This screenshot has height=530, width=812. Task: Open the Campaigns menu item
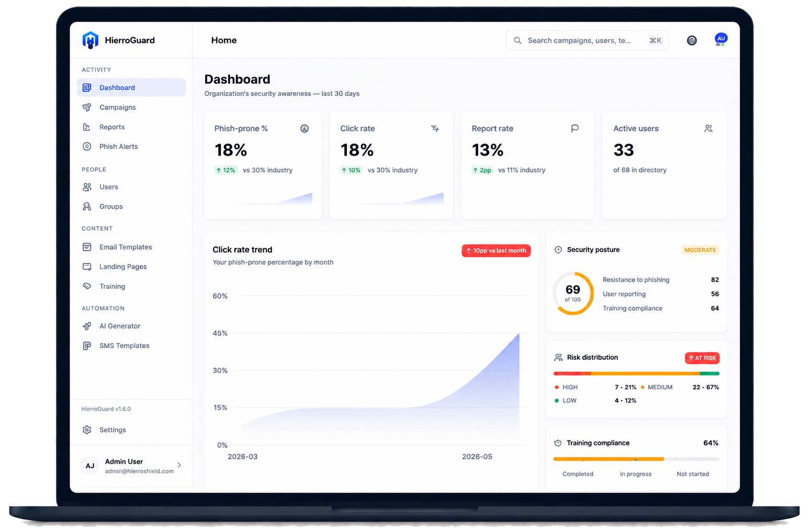point(131,107)
